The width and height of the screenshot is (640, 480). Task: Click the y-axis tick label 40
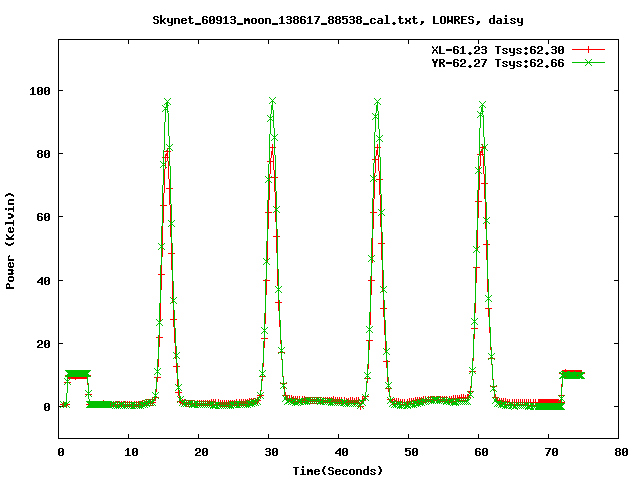[43, 281]
